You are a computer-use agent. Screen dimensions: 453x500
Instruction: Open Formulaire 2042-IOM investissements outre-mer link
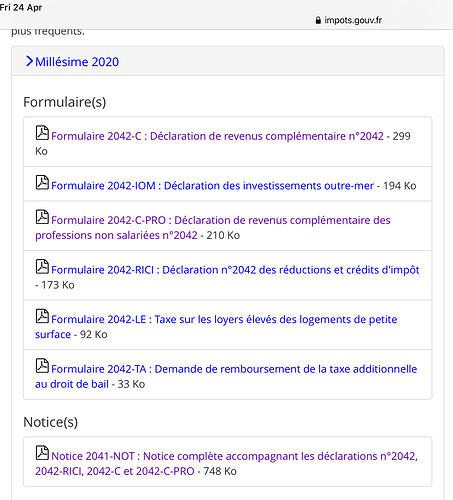tap(212, 186)
